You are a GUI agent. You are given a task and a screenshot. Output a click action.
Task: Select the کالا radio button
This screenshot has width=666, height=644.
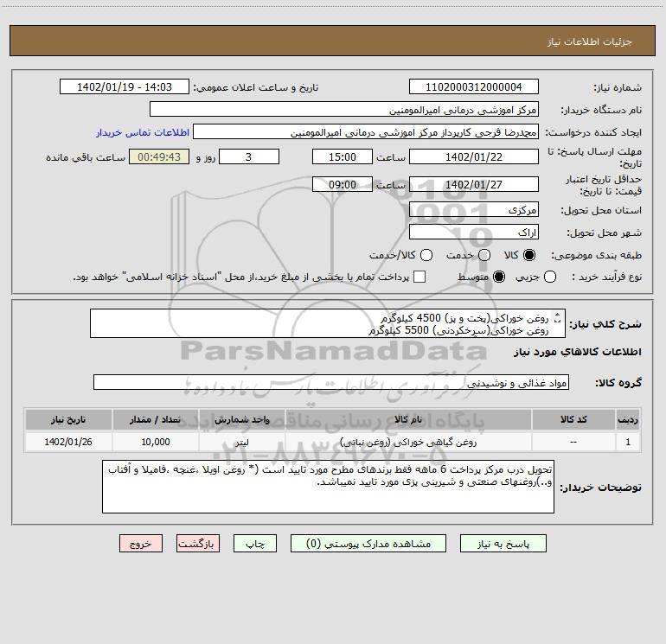click(x=529, y=255)
